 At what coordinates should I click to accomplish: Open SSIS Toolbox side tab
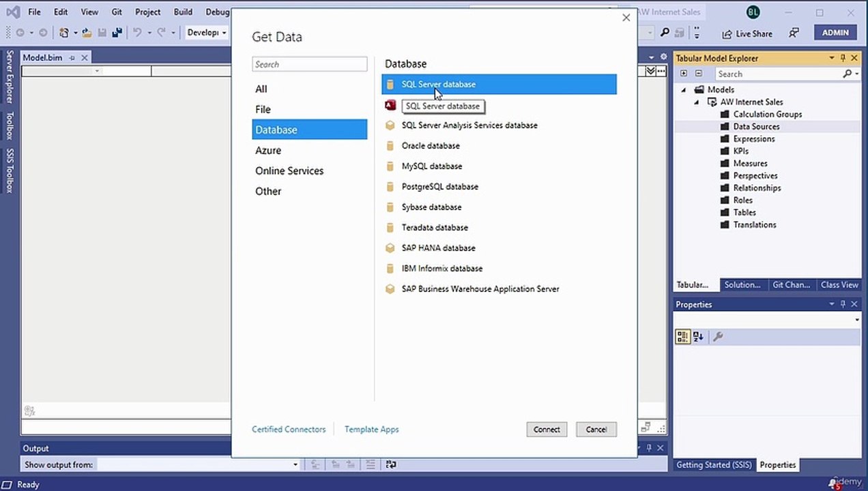coord(10,170)
